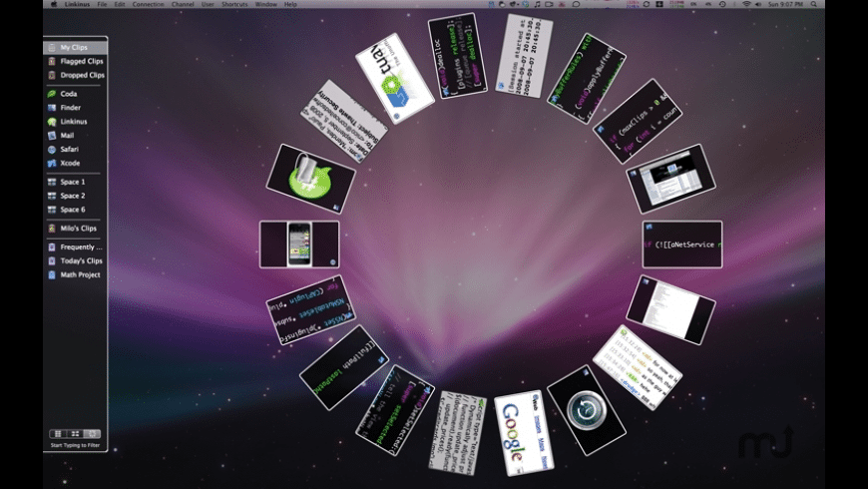Open the Connection menu
The image size is (868, 489).
(x=148, y=4)
